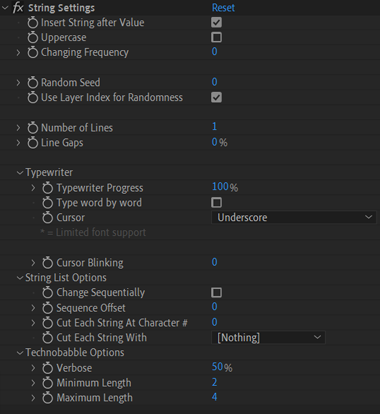Toggle the Verbose stopwatch icon

[x=48, y=368]
